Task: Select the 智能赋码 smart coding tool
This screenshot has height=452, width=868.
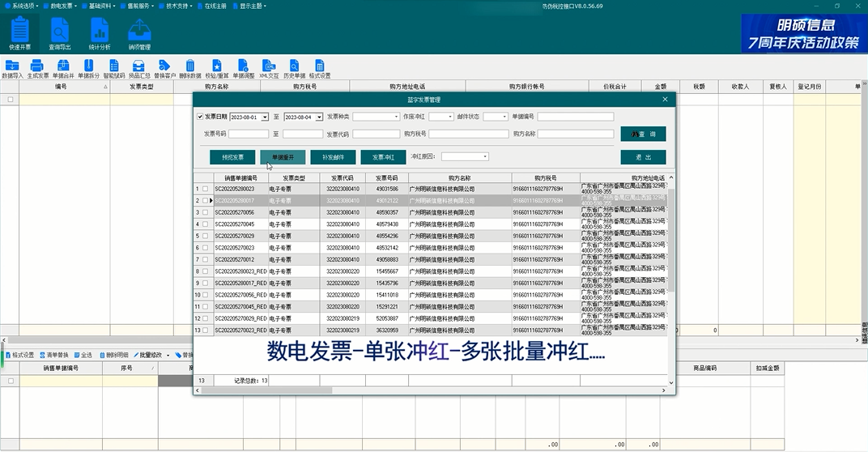Action: pos(113,69)
